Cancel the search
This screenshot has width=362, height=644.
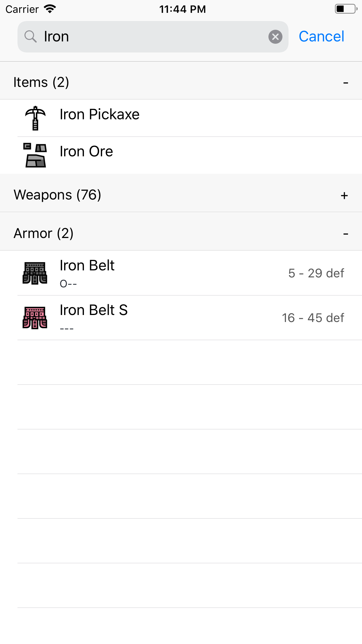321,37
